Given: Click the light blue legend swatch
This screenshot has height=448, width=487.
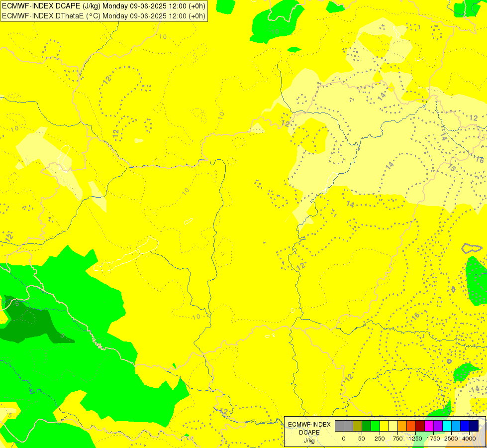Looking at the screenshot, I should pos(456,426).
